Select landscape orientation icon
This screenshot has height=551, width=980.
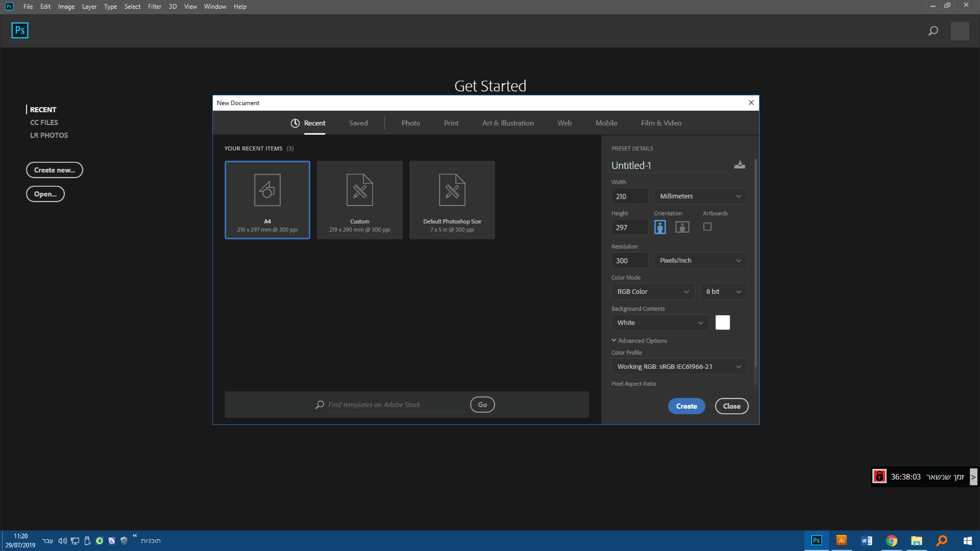pos(682,227)
